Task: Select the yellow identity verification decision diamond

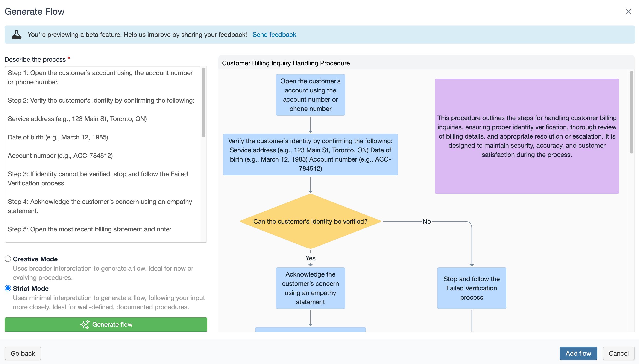Action: (x=310, y=221)
